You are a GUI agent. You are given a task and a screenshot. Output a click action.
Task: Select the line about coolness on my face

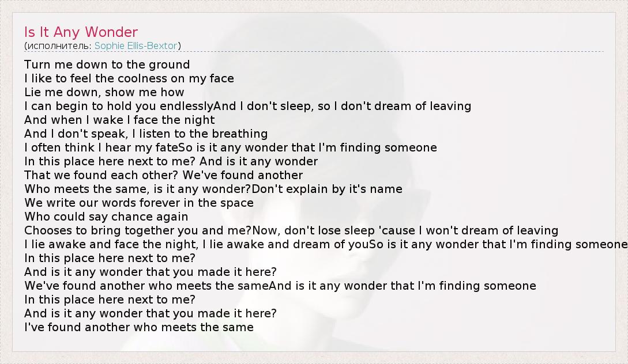[x=129, y=78]
